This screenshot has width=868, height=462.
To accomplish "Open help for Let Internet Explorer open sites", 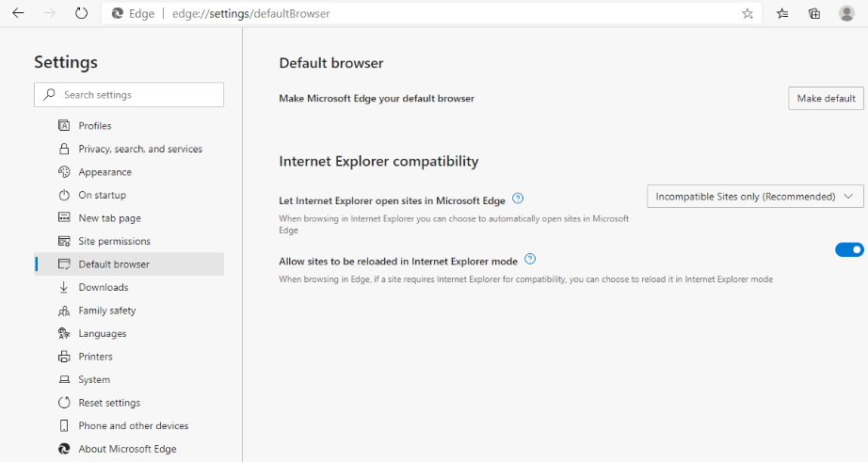I will (x=518, y=199).
